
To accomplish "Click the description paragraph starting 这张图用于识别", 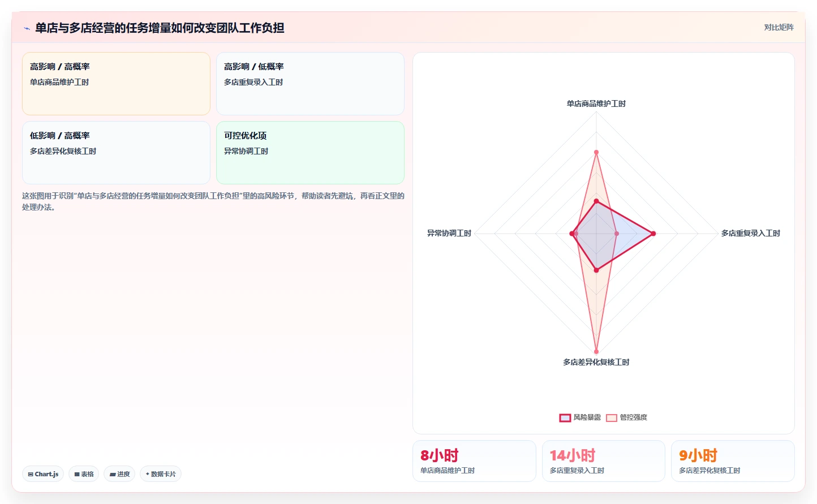I will pyautogui.click(x=213, y=201).
